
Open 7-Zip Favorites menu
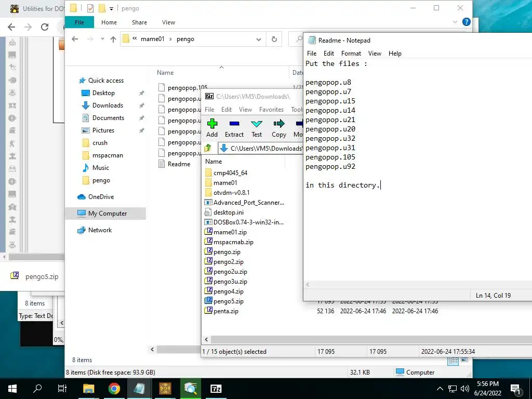pyautogui.click(x=271, y=110)
